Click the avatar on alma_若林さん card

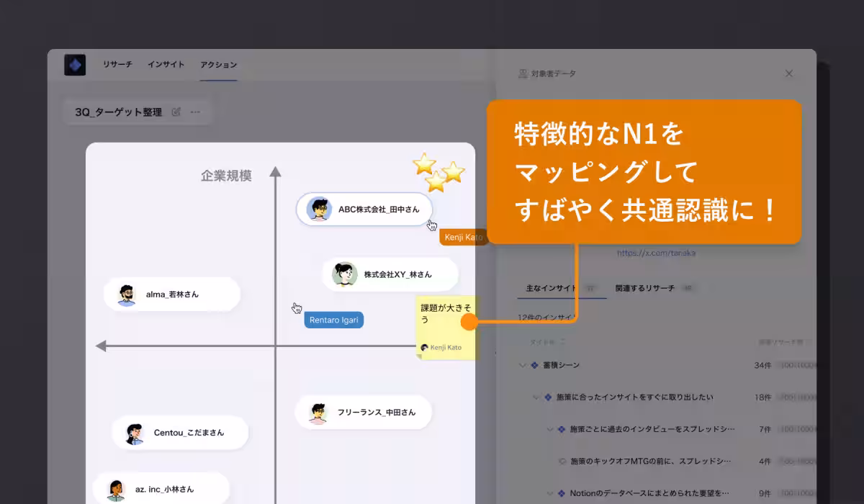127,294
